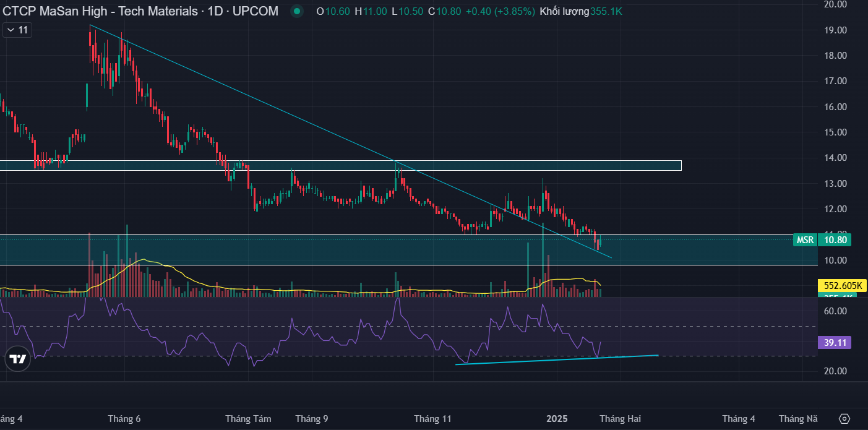Collapse the indicator legend showing 11
This screenshot has width=868, height=430.
click(x=17, y=30)
